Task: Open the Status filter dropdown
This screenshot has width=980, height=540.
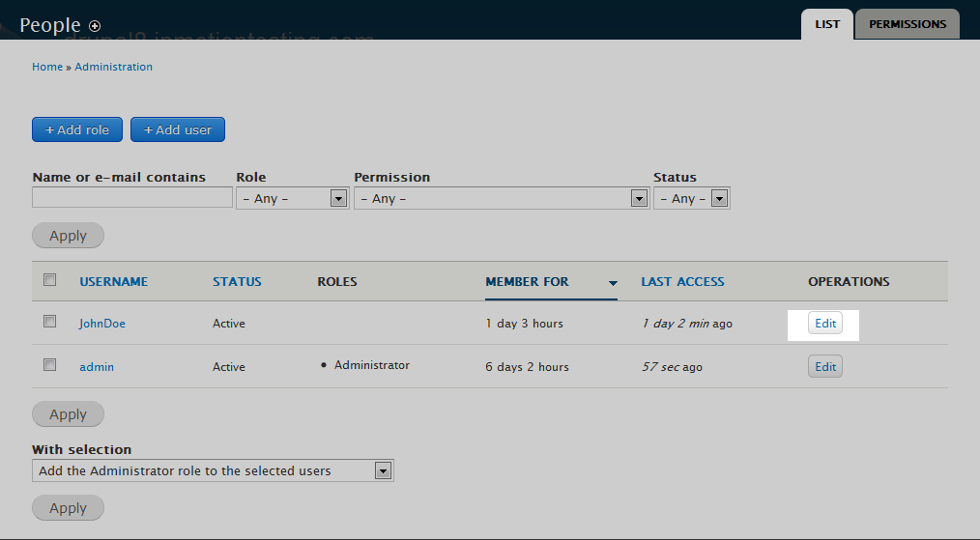Action: [691, 198]
